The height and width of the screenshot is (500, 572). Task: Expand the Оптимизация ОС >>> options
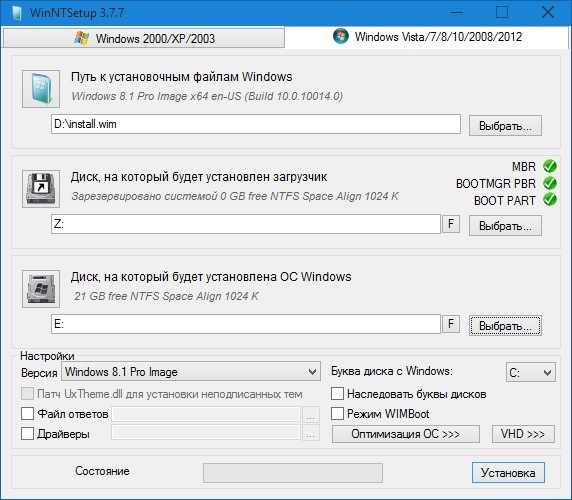pos(406,434)
